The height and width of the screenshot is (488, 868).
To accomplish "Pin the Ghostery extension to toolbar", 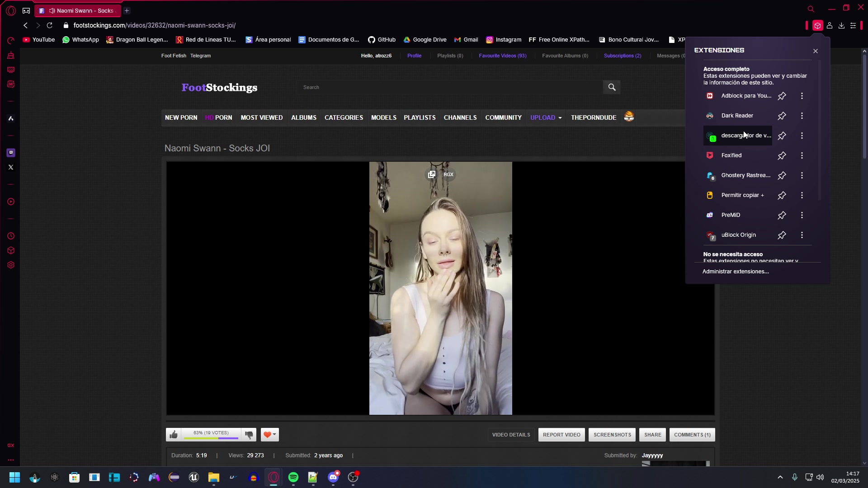I will [x=782, y=176].
